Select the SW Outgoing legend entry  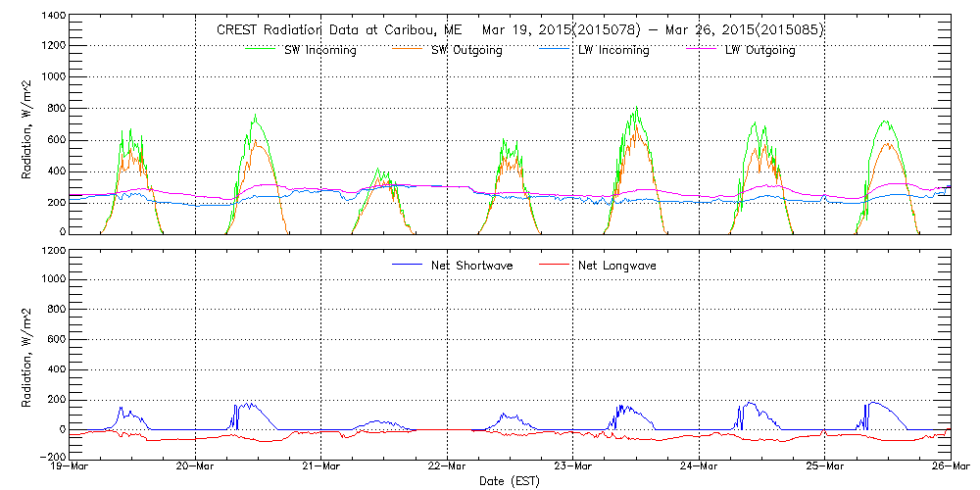click(x=466, y=51)
